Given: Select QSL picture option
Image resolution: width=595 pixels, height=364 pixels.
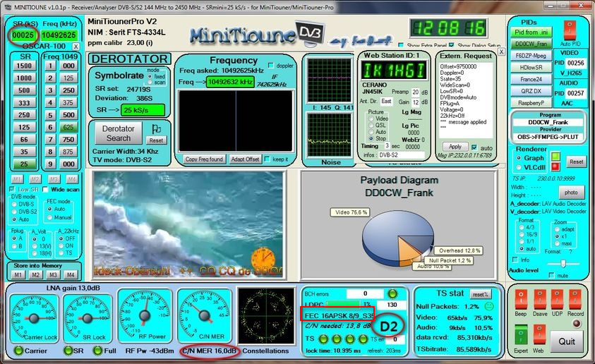Looking at the screenshot, I should click(371, 126).
